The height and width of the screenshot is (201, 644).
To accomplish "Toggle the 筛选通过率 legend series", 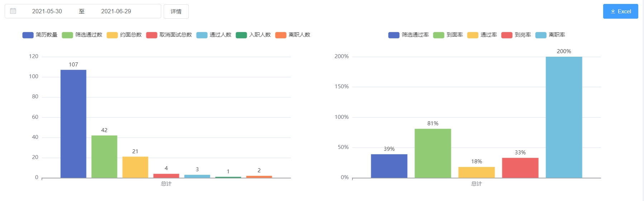I will [x=409, y=35].
